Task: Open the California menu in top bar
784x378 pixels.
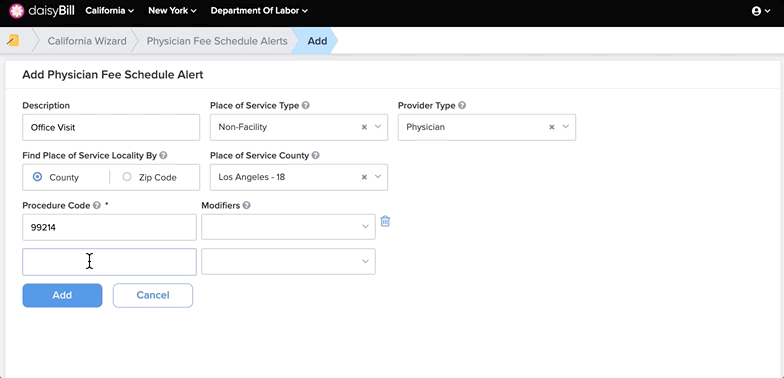Action: pos(110,10)
